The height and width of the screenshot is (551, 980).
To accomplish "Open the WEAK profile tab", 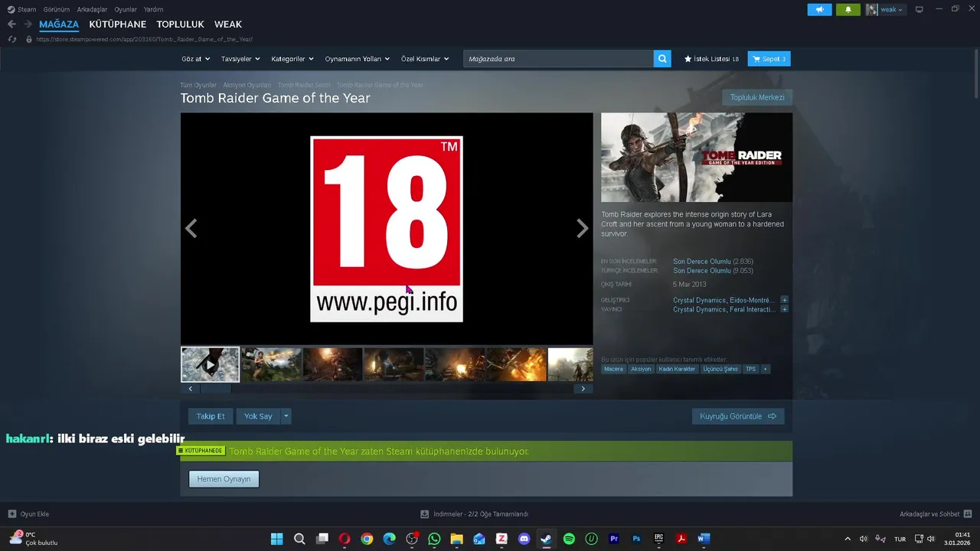I will click(228, 24).
